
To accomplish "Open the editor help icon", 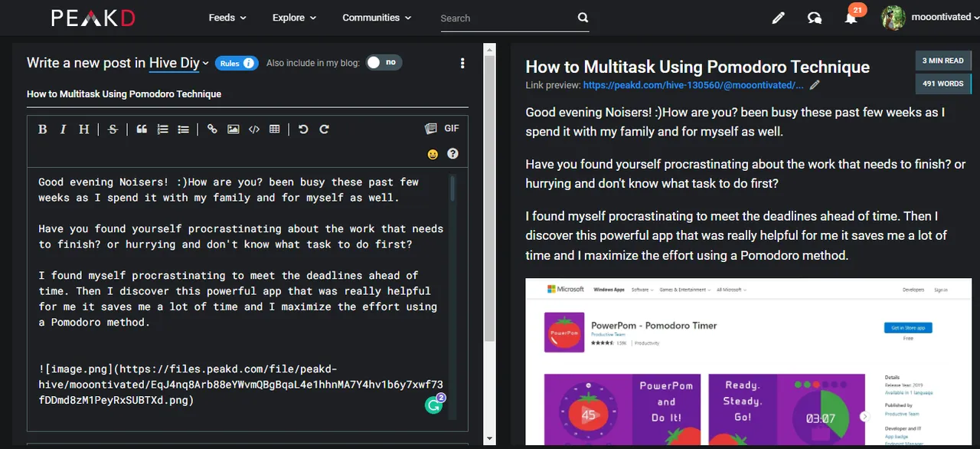I will coord(452,153).
